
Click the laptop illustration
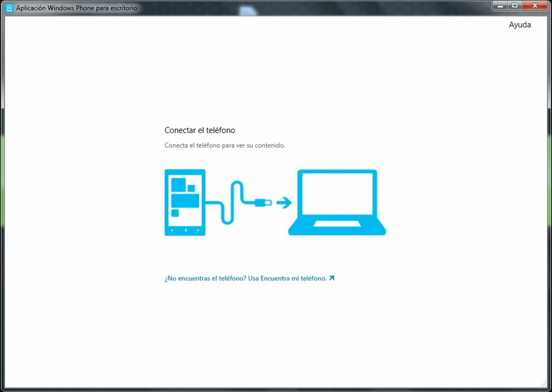[x=337, y=202]
